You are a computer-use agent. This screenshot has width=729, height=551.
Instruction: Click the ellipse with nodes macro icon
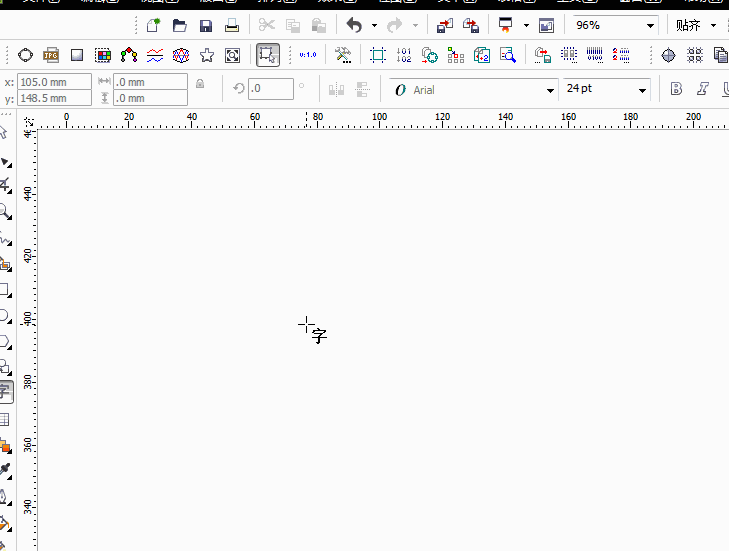[25, 55]
